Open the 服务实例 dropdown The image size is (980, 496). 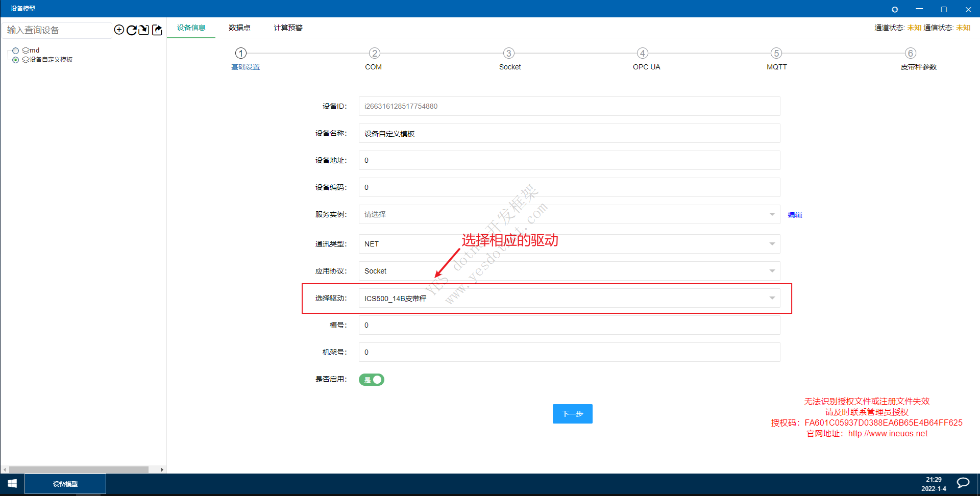[x=569, y=214]
